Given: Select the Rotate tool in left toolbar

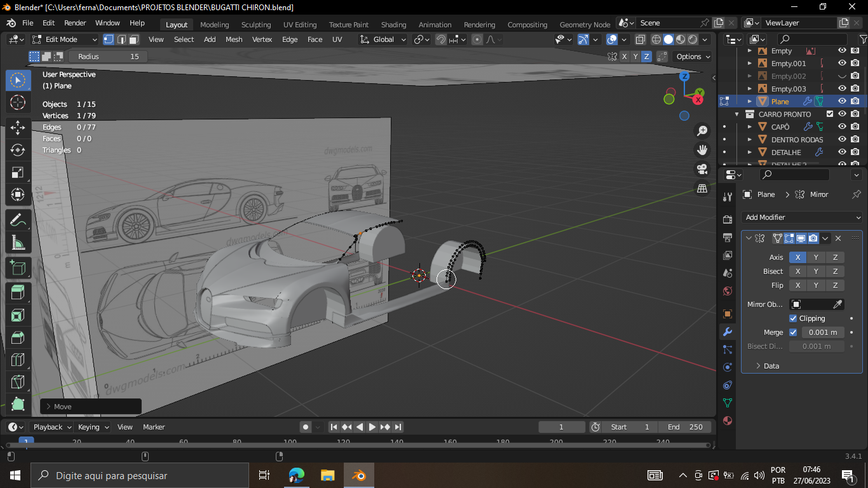Looking at the screenshot, I should [18, 150].
